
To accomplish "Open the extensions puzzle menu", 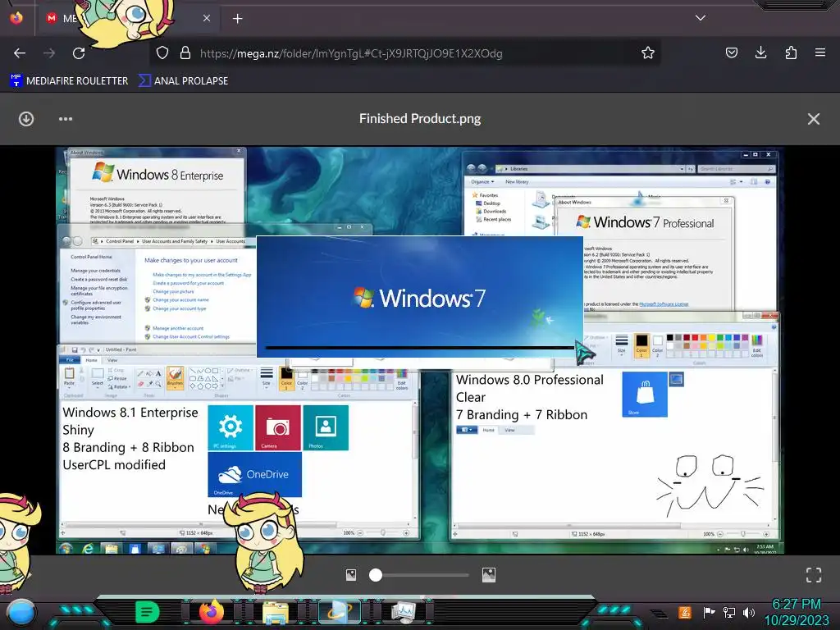I will (791, 52).
